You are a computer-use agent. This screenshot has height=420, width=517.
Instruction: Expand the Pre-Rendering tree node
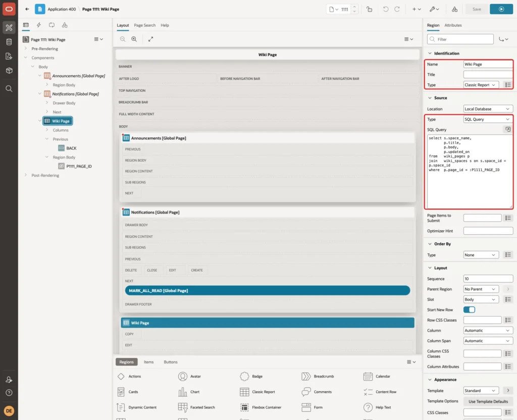click(x=26, y=48)
